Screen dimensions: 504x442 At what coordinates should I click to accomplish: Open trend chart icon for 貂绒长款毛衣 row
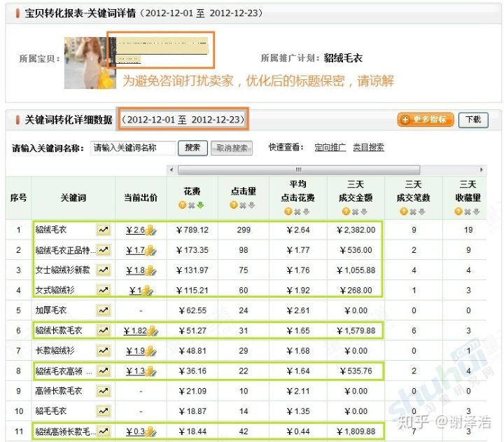104,331
